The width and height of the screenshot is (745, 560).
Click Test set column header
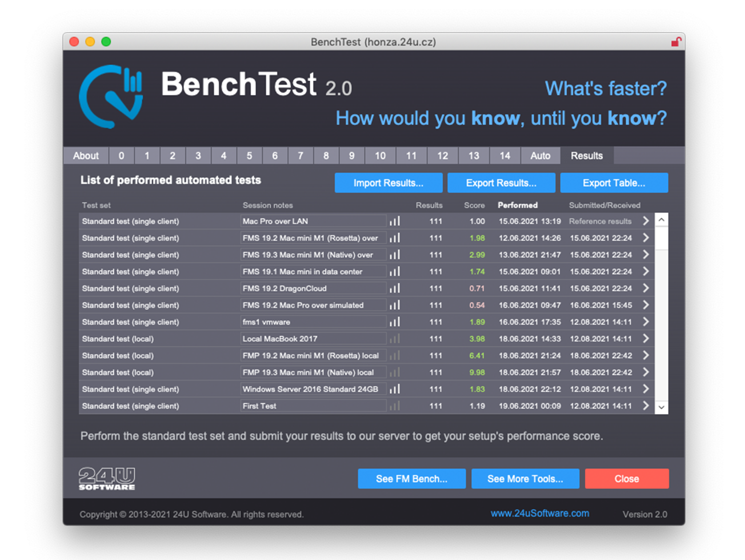click(x=96, y=205)
